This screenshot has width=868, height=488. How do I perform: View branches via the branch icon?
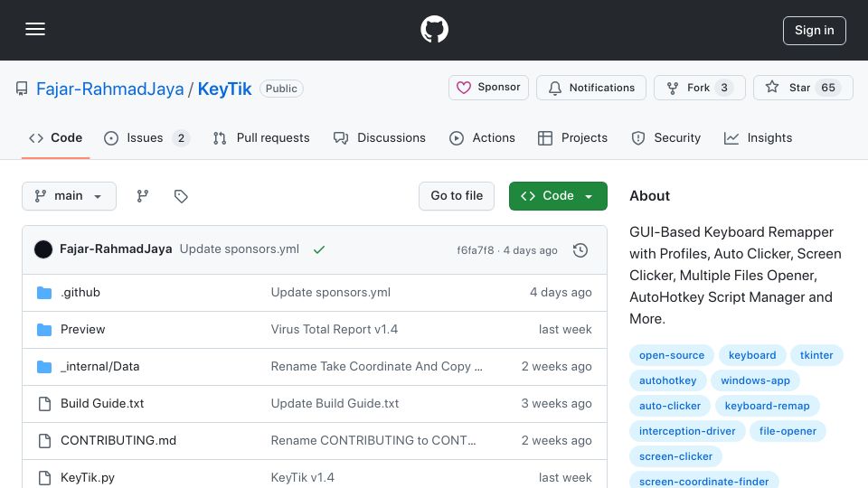click(x=143, y=196)
